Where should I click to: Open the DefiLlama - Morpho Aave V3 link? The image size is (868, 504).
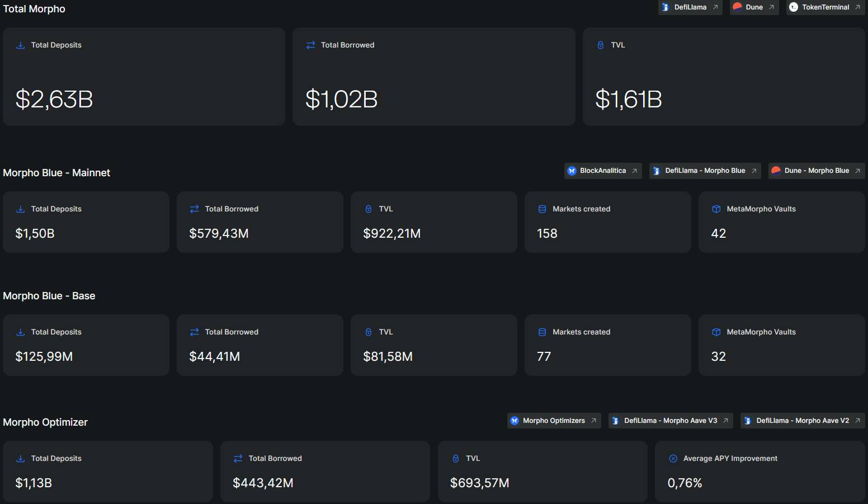pos(671,421)
